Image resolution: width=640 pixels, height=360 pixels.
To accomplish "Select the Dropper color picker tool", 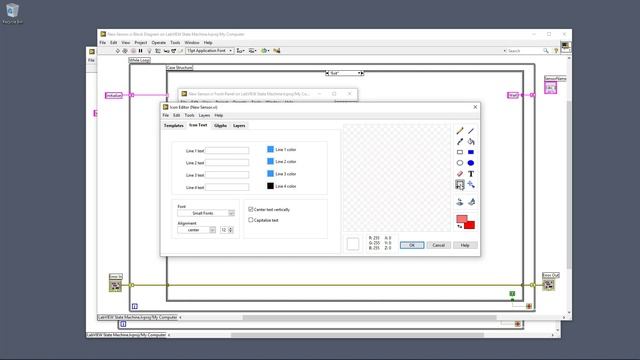I will 460,142.
